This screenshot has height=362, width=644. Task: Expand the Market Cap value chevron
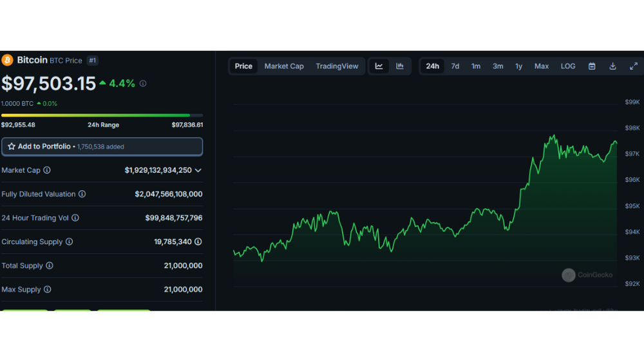198,170
